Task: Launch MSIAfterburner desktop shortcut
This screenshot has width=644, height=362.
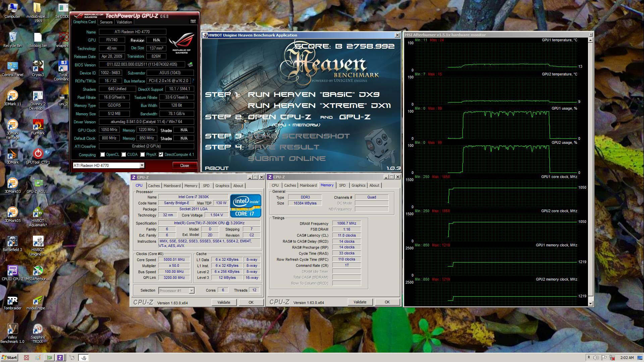Action: tap(38, 273)
